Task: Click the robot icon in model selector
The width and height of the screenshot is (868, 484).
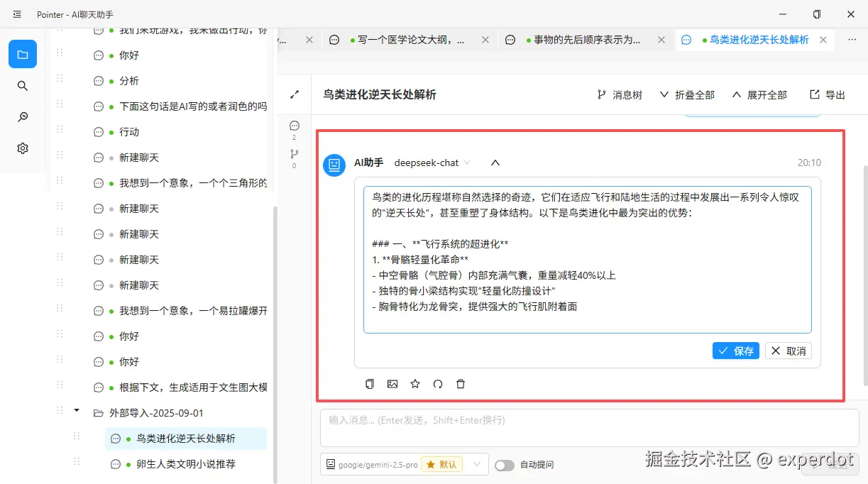Action: (330, 465)
